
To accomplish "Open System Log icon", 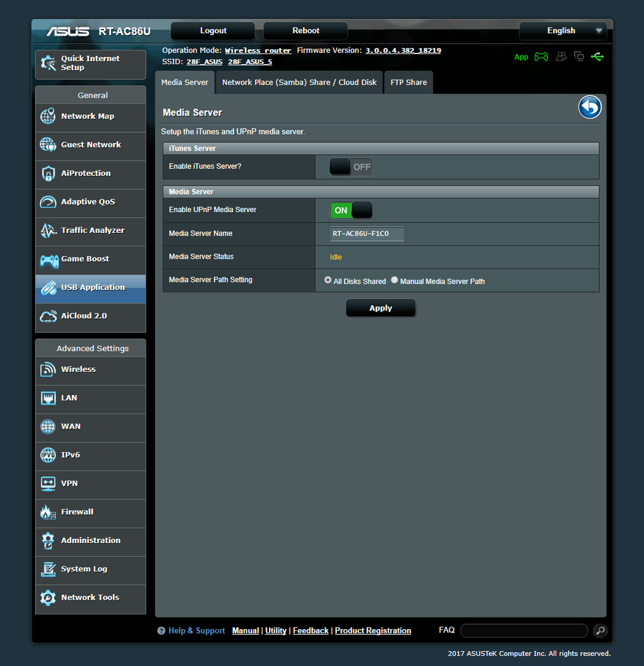I will pos(48,569).
